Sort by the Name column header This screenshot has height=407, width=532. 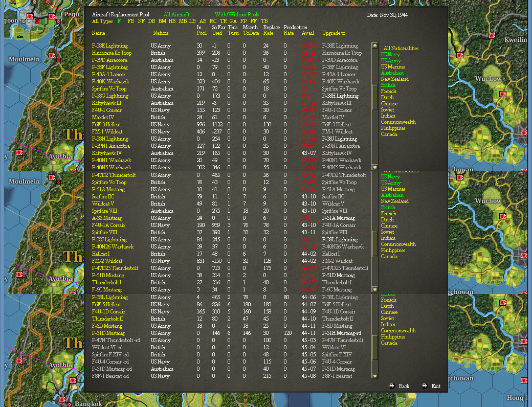pyautogui.click(x=98, y=33)
